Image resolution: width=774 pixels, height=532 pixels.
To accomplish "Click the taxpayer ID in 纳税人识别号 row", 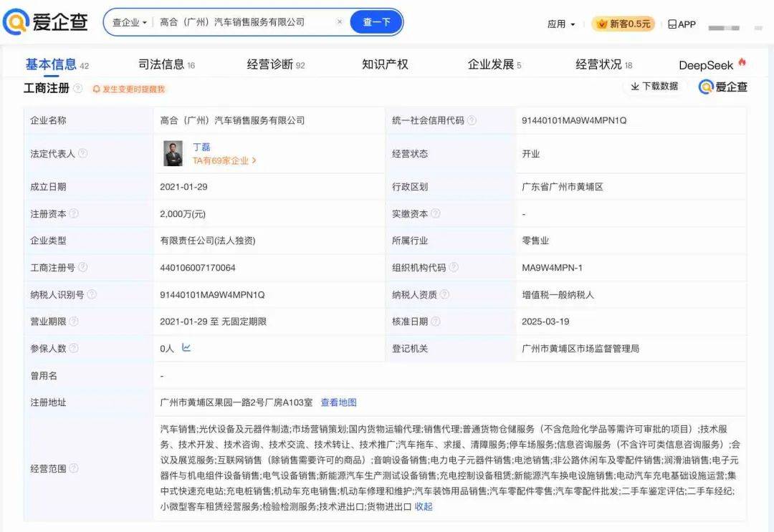I will click(x=212, y=295).
